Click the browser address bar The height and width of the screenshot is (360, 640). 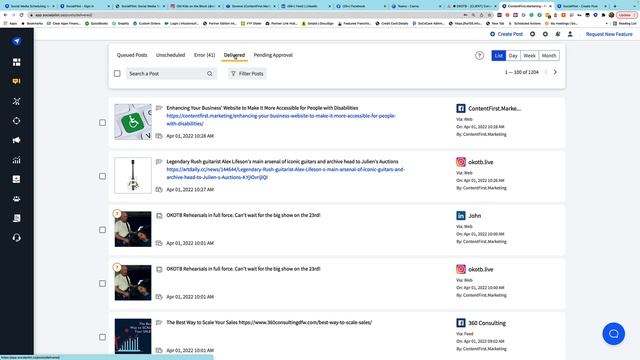(x=245, y=15)
